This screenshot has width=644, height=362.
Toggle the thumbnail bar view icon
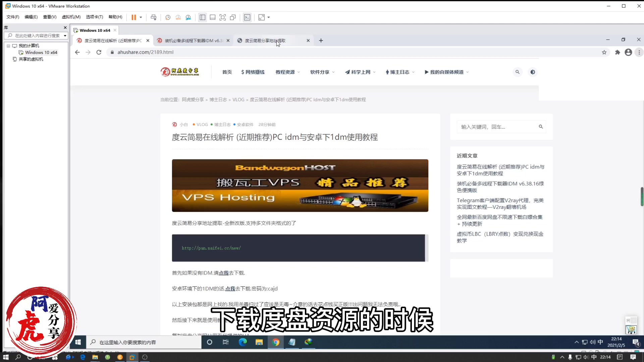tap(213, 17)
